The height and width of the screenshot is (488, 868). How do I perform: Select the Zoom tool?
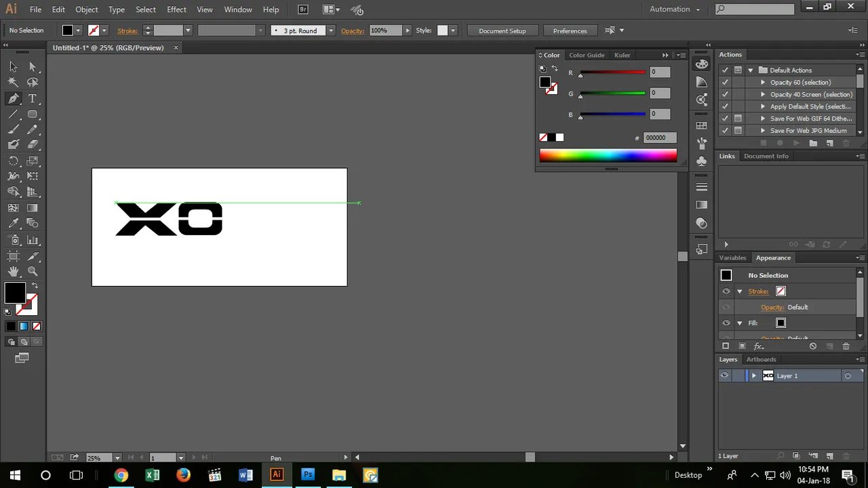point(33,271)
